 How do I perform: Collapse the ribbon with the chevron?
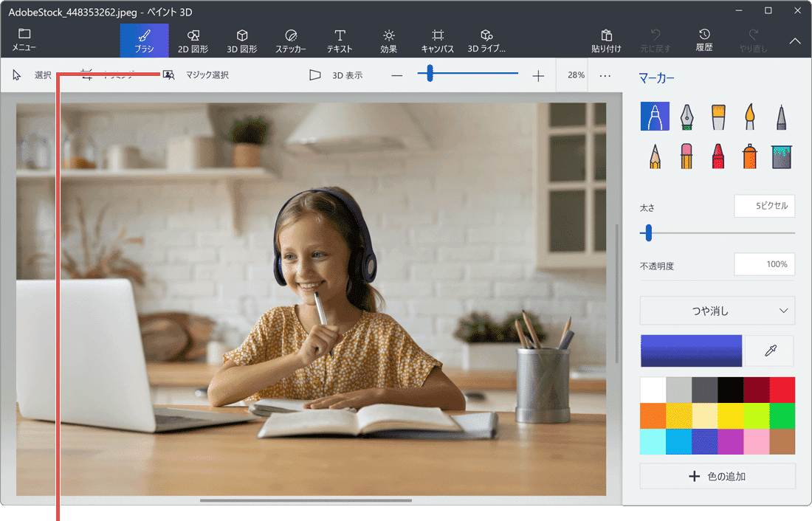point(795,41)
